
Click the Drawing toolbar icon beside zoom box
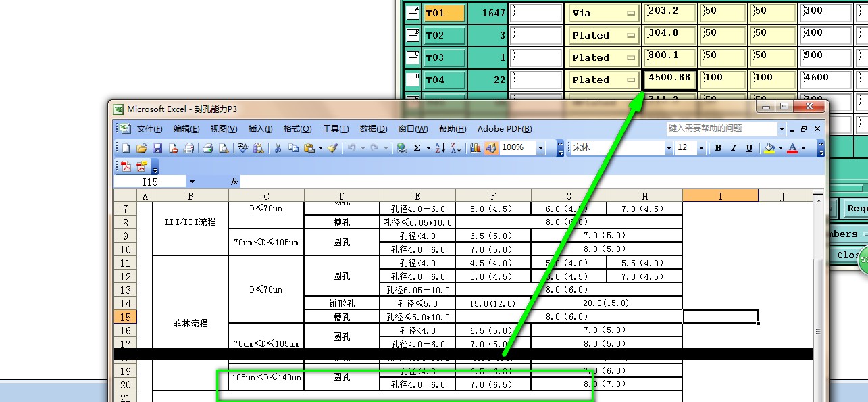pyautogui.click(x=491, y=147)
